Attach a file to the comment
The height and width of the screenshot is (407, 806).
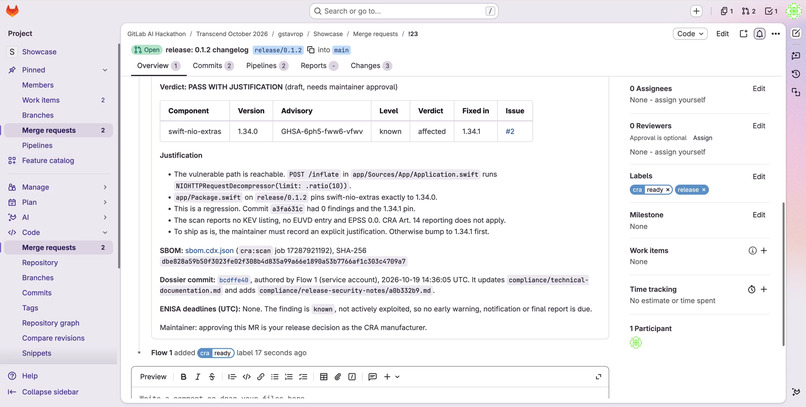(338, 377)
